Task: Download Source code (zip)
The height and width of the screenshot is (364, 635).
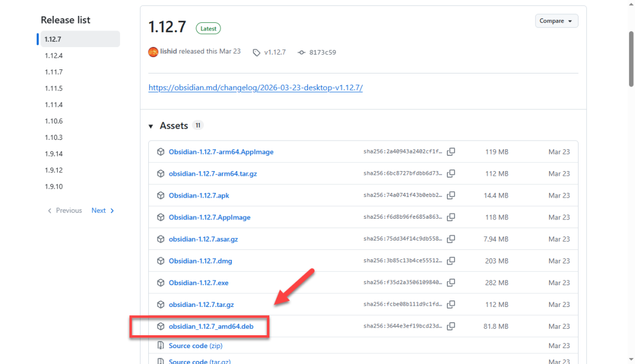Action: pyautogui.click(x=196, y=346)
